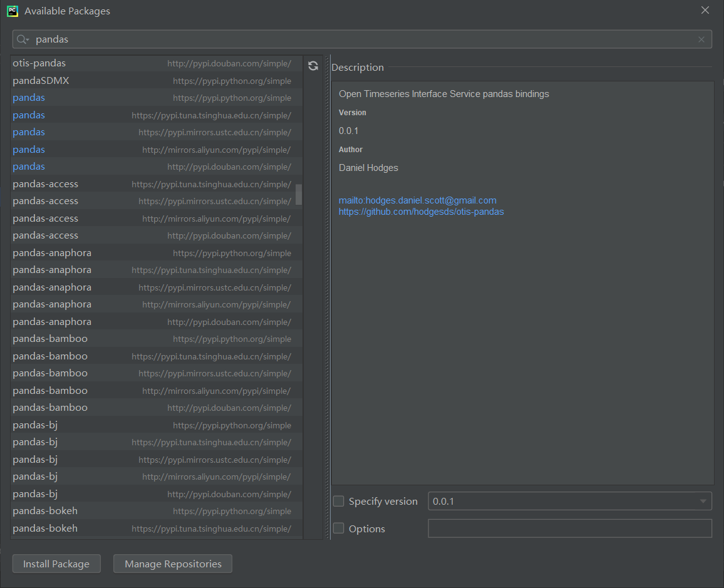The height and width of the screenshot is (588, 724).
Task: Click the Open Timeseries Interface description text
Action: [x=443, y=94]
